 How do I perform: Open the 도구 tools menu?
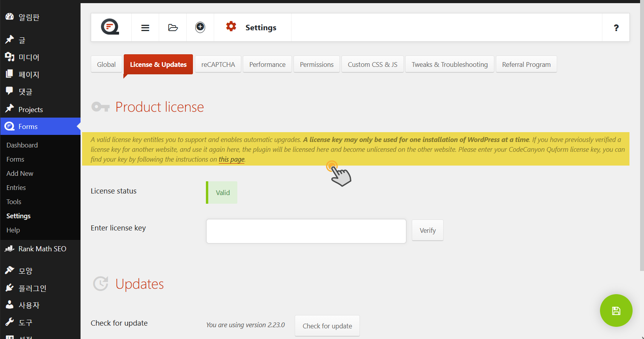pyautogui.click(x=40, y=322)
